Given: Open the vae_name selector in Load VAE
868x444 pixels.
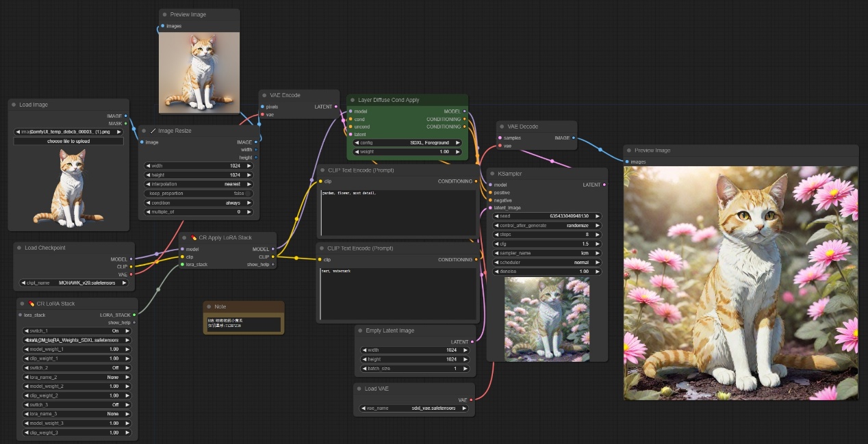Looking at the screenshot, I should 413,408.
